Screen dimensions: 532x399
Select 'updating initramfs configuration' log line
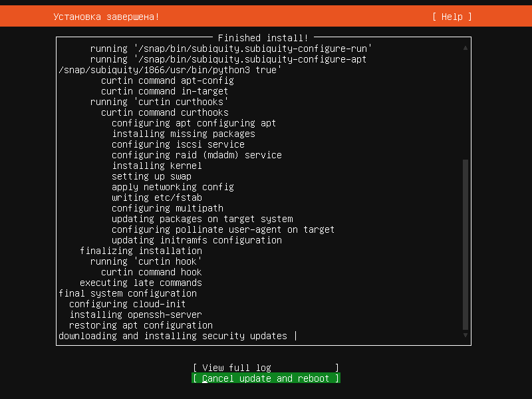pyautogui.click(x=196, y=240)
